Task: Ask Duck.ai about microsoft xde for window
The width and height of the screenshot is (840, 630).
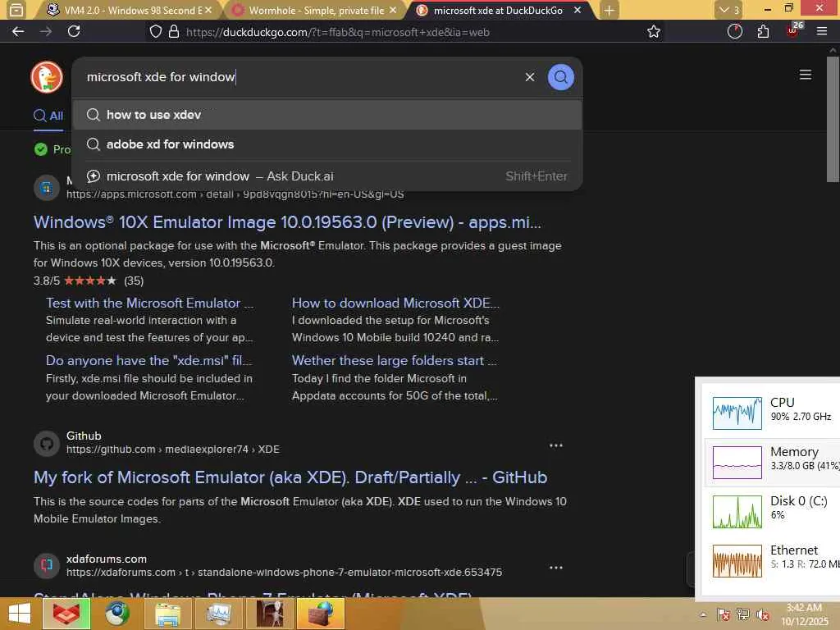Action: 327,176
